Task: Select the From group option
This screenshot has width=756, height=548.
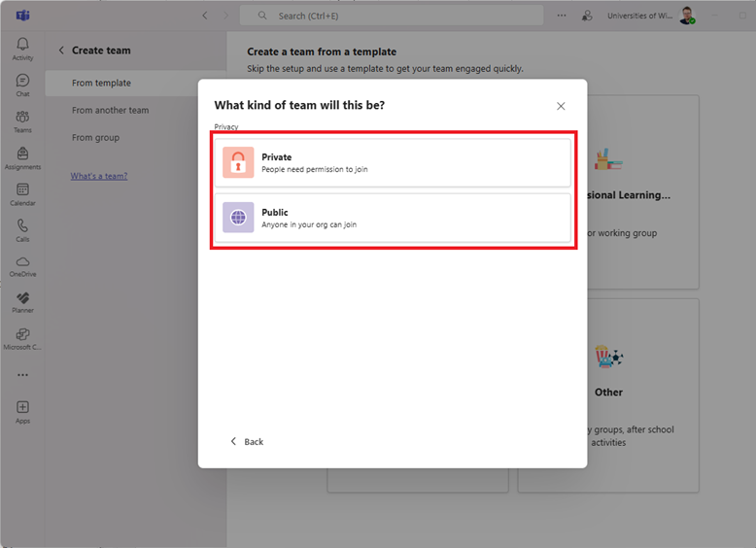Action: (95, 138)
